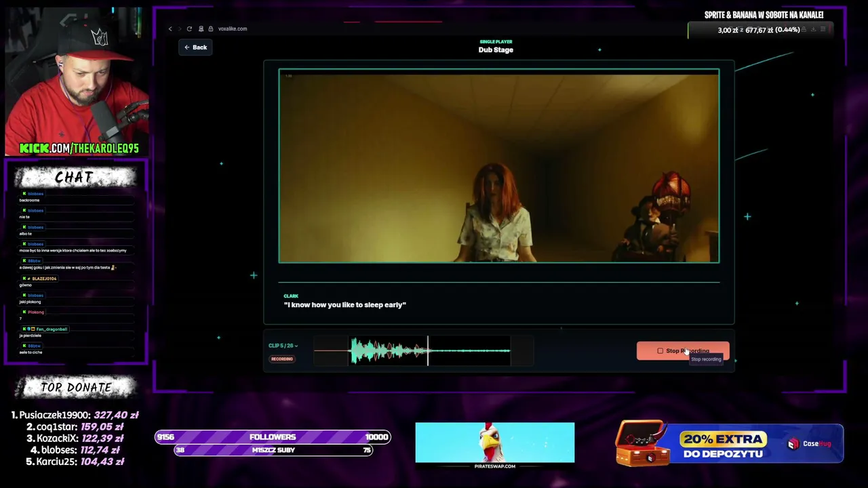
Task: Click the chat username BLAZEJ0104
Action: (44, 279)
